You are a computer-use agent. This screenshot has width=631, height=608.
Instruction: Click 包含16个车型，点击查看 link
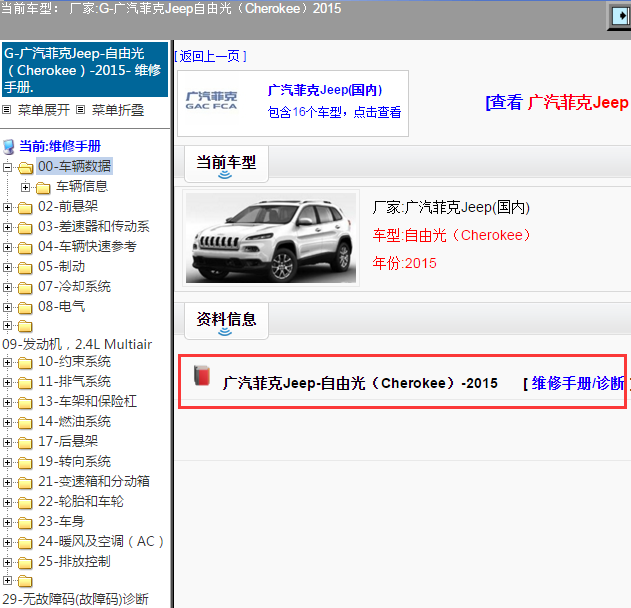pyautogui.click(x=334, y=112)
